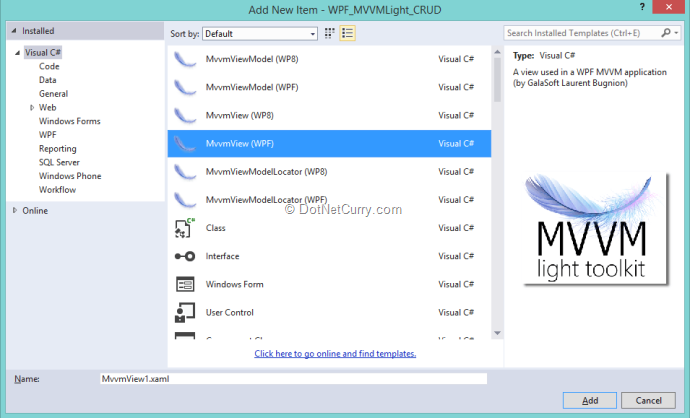This screenshot has width=690, height=418.
Task: Expand the Web tree node
Action: pos(32,107)
